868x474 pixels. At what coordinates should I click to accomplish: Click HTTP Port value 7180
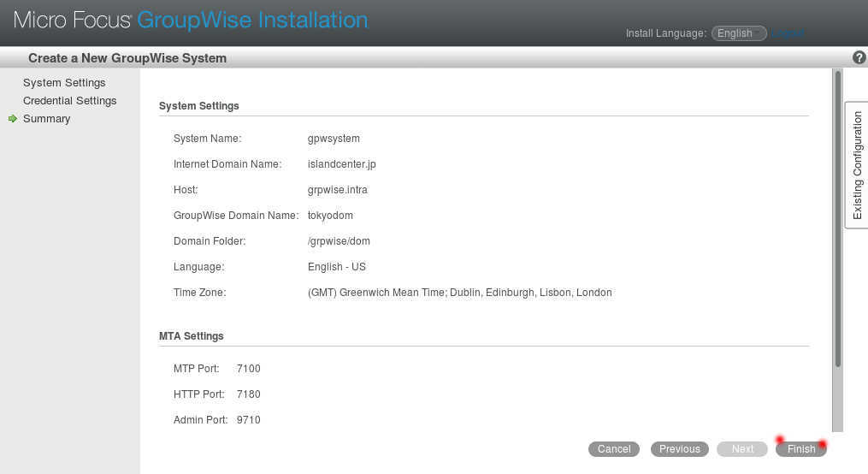(x=249, y=394)
